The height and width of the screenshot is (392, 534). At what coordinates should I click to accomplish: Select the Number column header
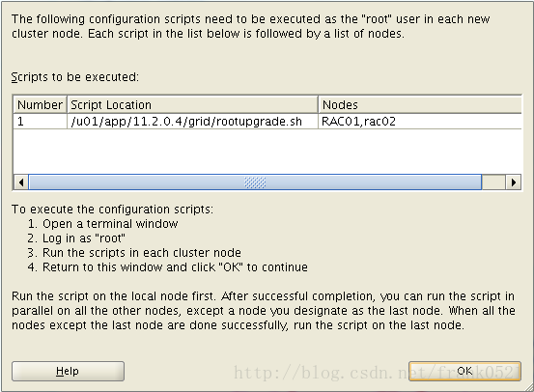(41, 105)
